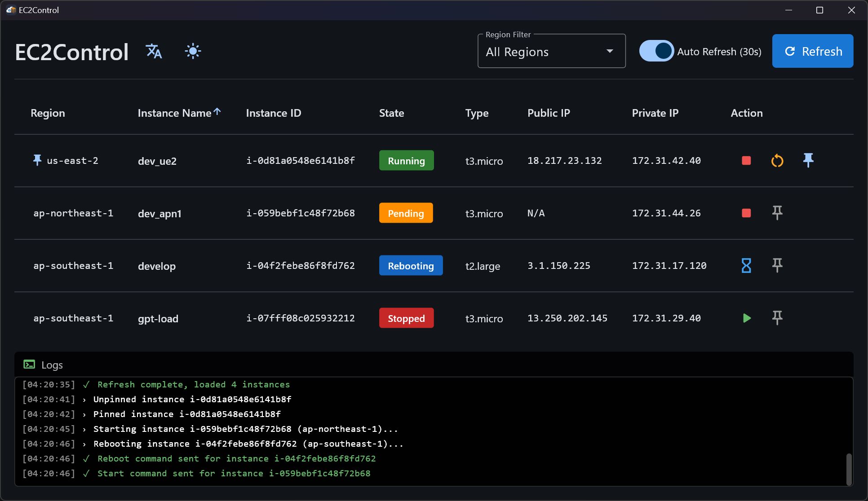The image size is (868, 501).
Task: Sort by the State column header
Action: (x=391, y=113)
